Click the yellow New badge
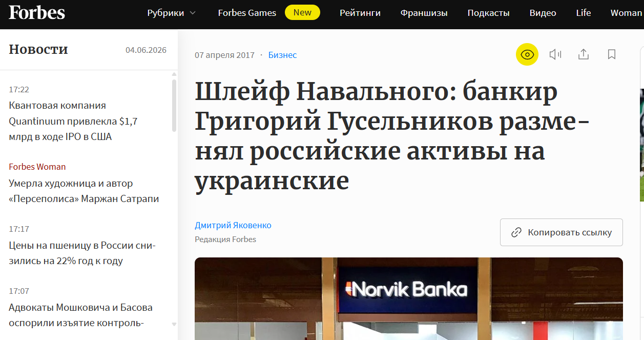644x340 pixels. point(302,13)
